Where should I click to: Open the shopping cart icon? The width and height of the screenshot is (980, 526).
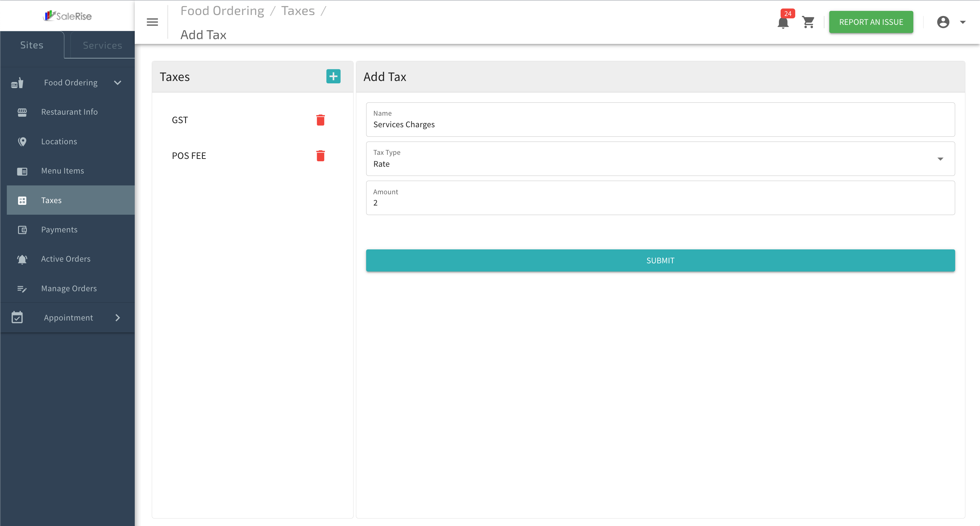808,22
